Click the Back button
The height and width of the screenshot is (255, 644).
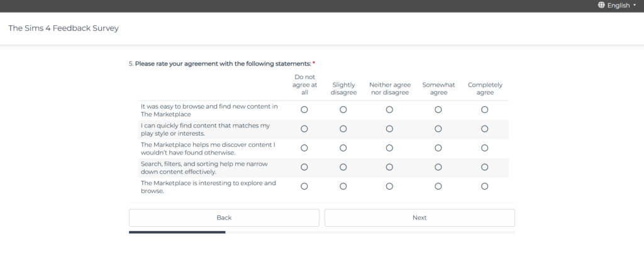[224, 218]
